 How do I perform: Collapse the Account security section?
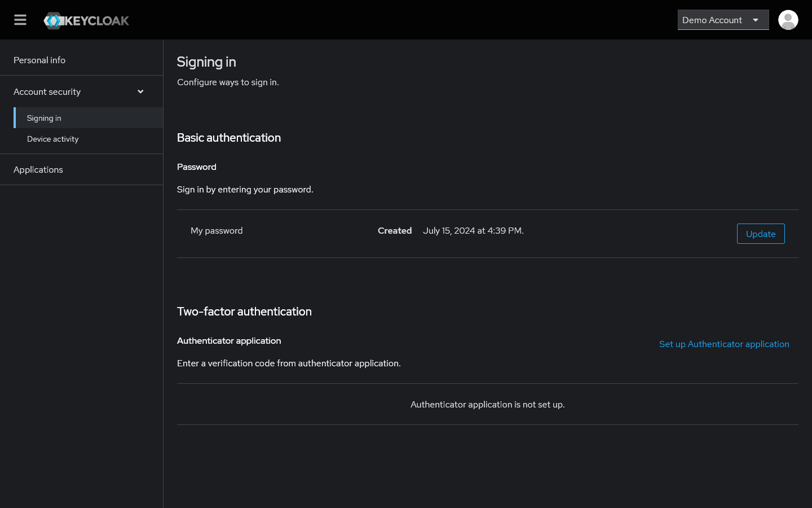140,91
